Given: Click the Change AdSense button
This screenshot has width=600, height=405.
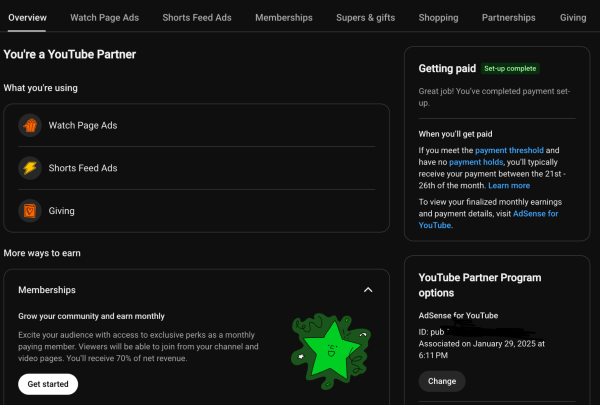Looking at the screenshot, I should [x=442, y=381].
